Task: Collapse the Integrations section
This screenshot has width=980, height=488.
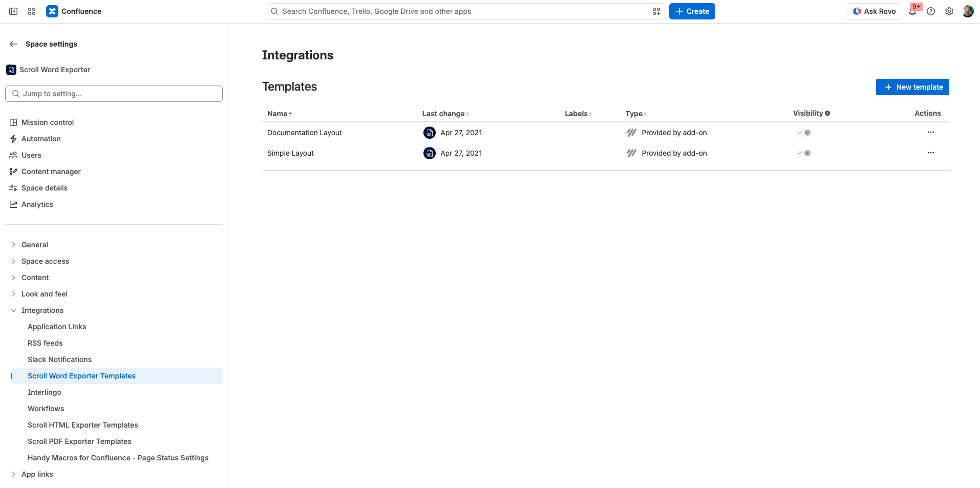Action: 13,310
